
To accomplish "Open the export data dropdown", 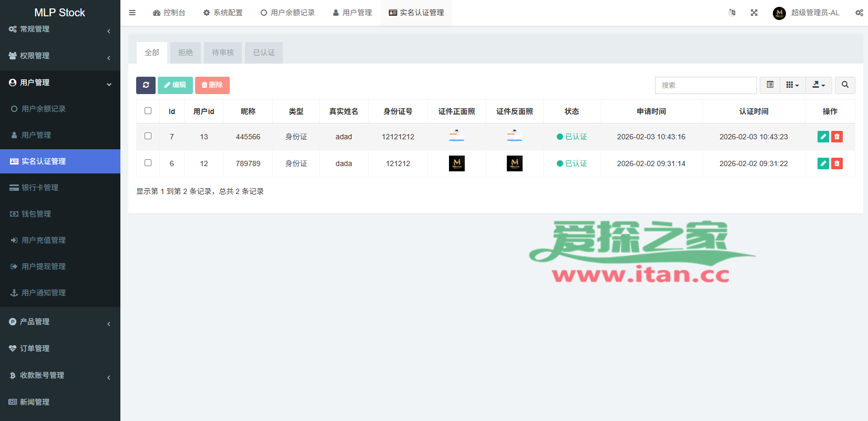I will (x=819, y=85).
